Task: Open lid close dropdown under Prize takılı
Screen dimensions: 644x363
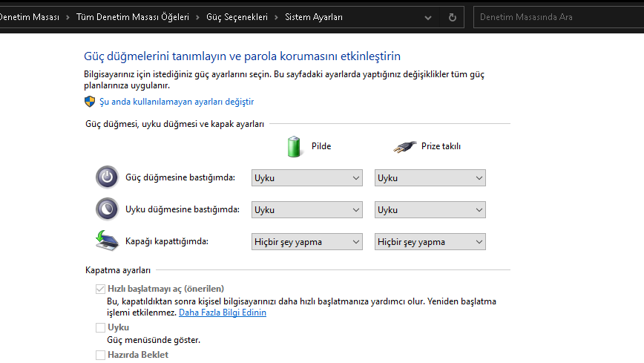Action: (430, 241)
